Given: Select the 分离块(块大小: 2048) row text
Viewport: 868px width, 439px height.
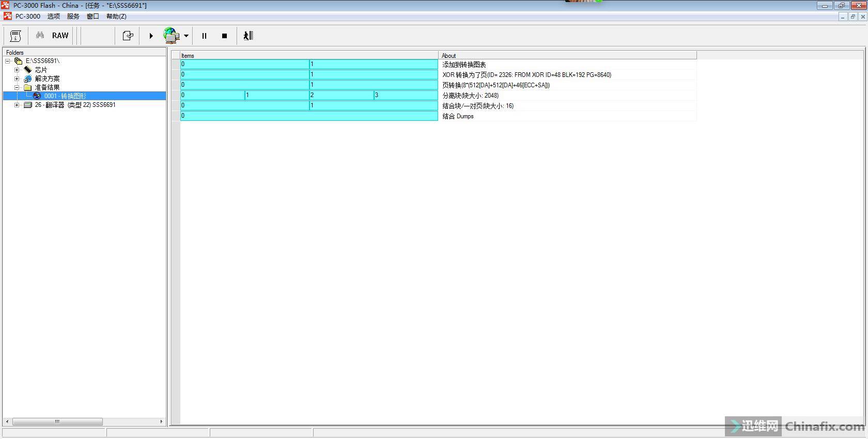Looking at the screenshot, I should click(470, 96).
